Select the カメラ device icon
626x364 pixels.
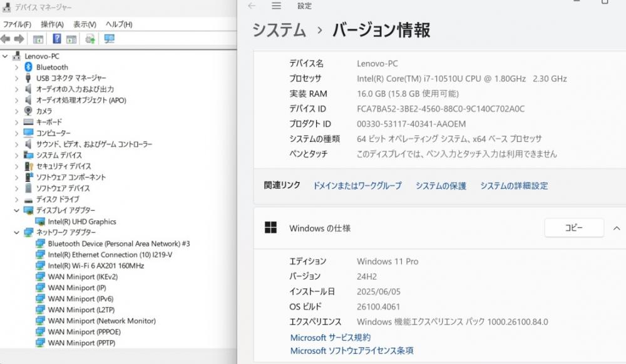(28, 111)
